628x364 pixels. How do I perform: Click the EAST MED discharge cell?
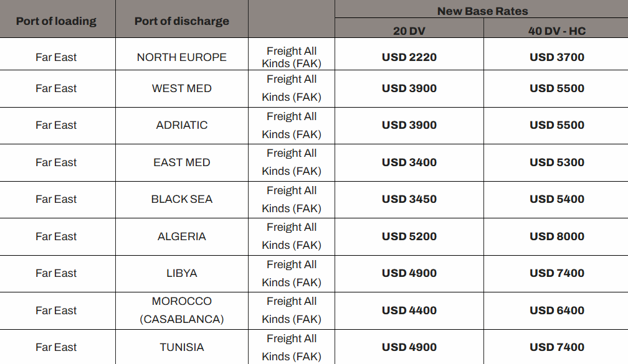click(x=181, y=162)
